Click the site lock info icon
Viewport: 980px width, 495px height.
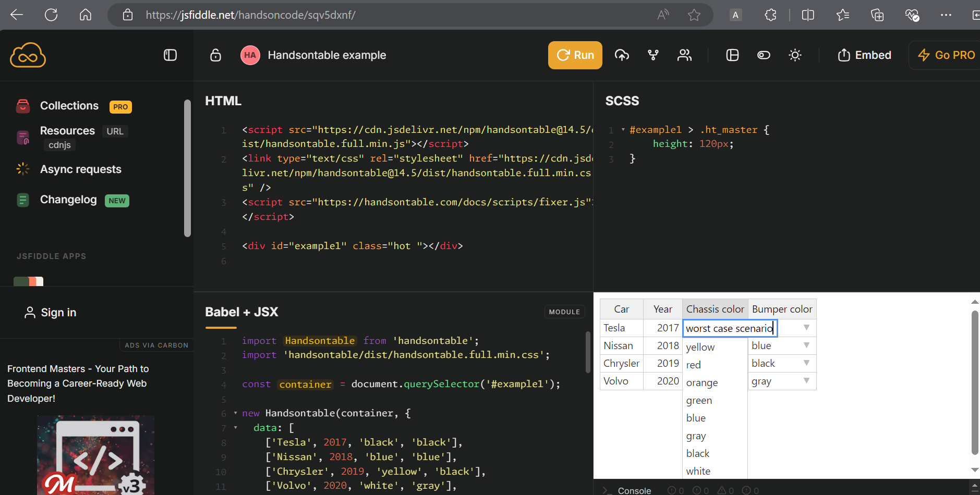(128, 15)
